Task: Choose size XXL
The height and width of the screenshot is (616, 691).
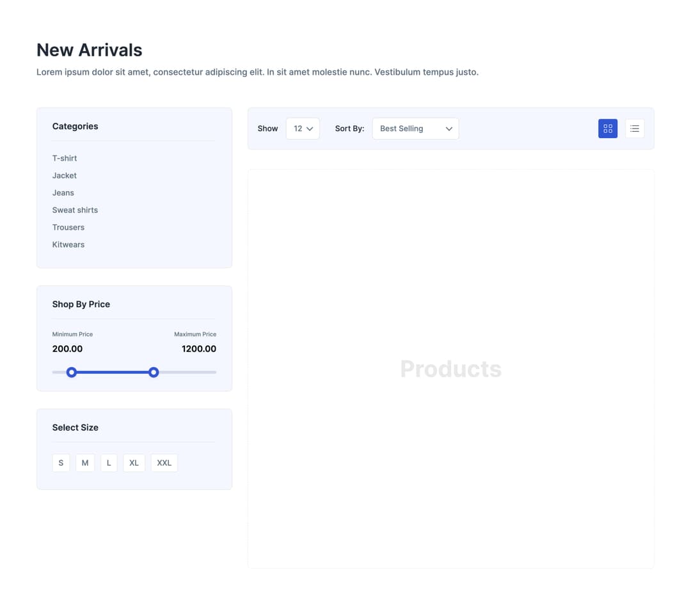Action: pyautogui.click(x=164, y=462)
